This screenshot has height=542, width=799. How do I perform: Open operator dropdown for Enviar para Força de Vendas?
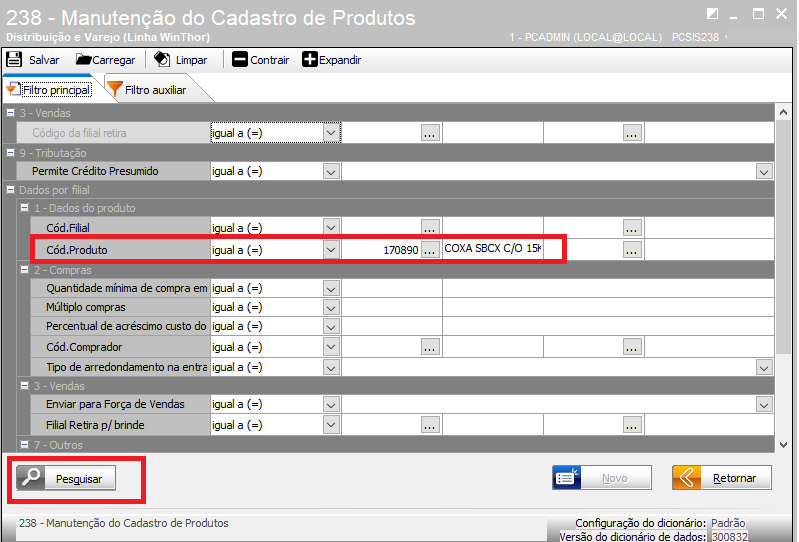[x=331, y=404]
